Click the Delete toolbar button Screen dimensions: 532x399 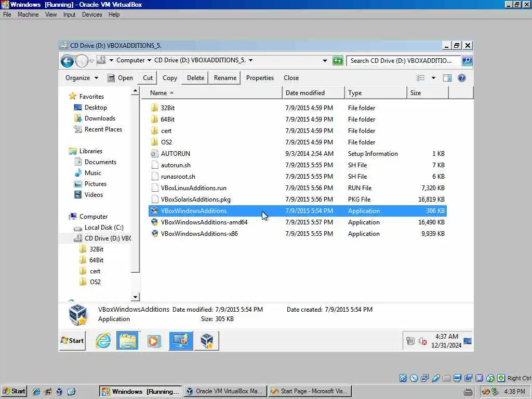tap(195, 78)
